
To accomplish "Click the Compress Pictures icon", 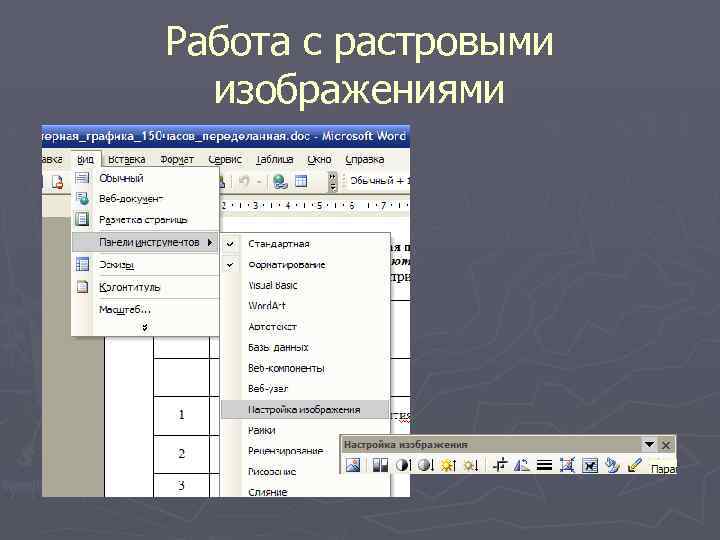I will [567, 465].
